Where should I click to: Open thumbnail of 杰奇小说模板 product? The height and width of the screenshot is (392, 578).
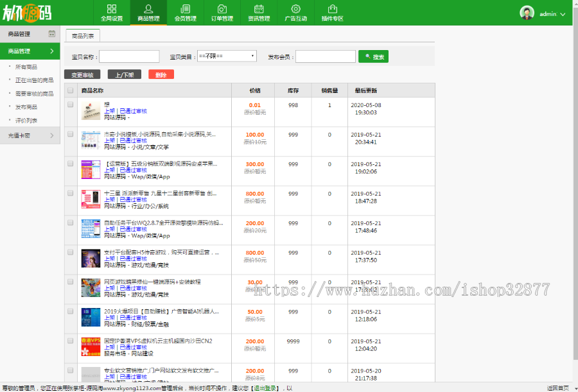91,140
